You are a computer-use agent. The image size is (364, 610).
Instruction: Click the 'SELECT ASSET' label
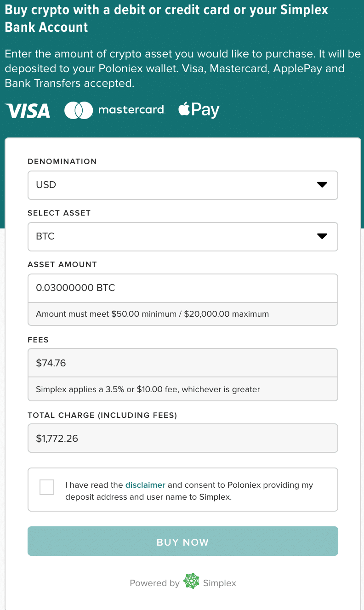coord(59,213)
